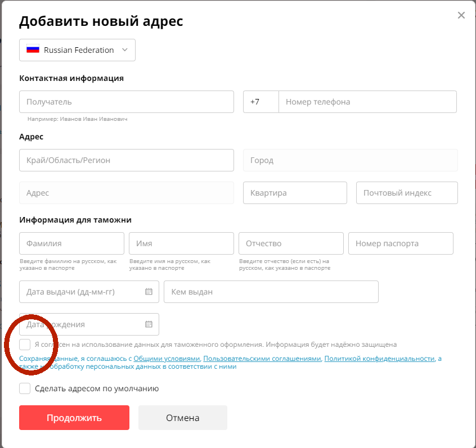
Task: Expand the Russian Federation country dropdown
Action: [x=124, y=50]
